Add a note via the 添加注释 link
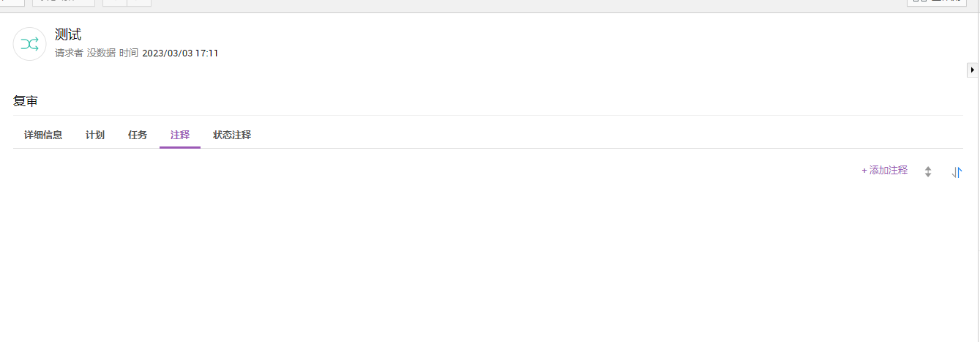 885,170
